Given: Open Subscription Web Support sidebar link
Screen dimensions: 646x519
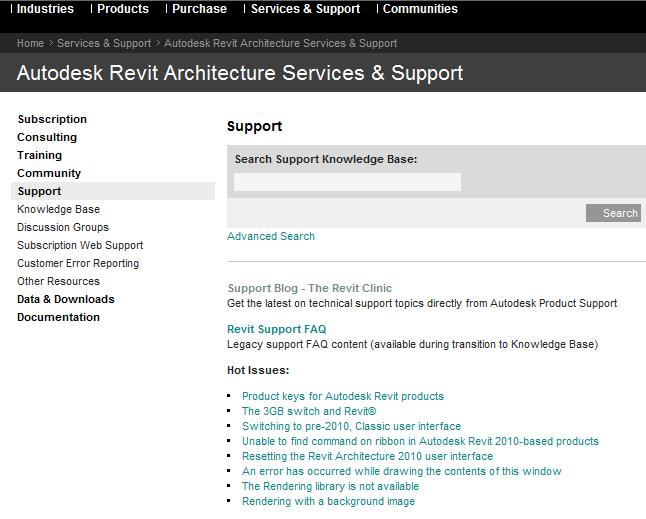Looking at the screenshot, I should (x=80, y=245).
